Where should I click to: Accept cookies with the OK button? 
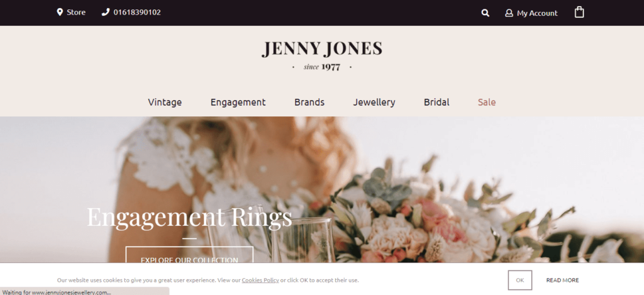[x=520, y=280]
